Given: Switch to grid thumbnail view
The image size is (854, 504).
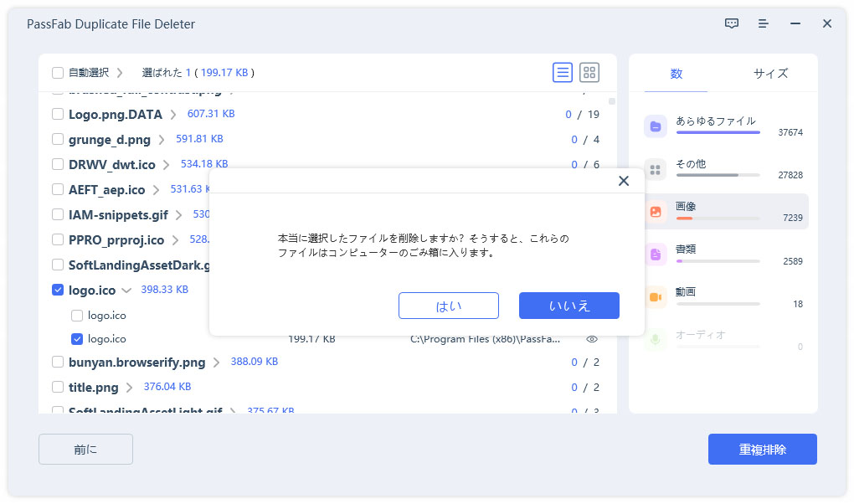Looking at the screenshot, I should (x=589, y=73).
